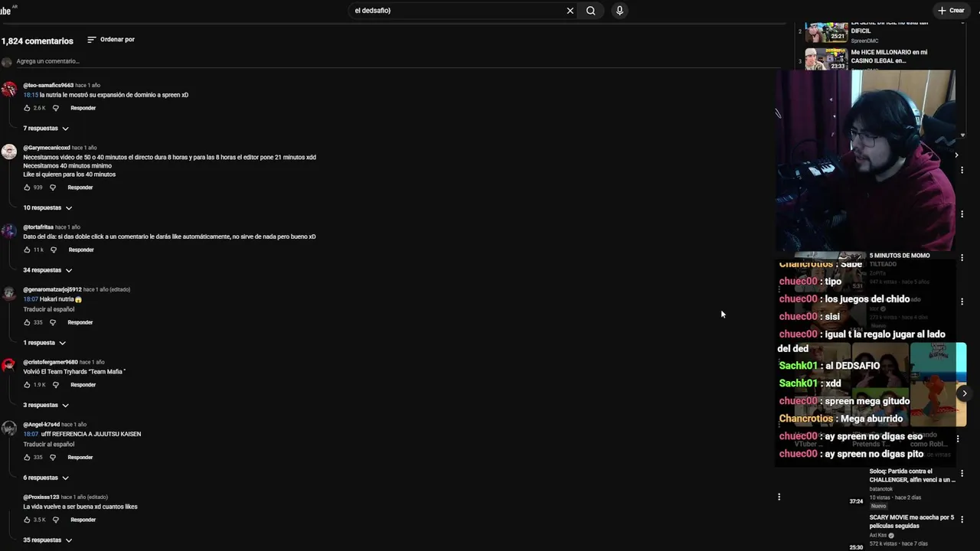Dislike the comment by @teo-samafics9663
Image resolution: width=980 pixels, height=551 pixels.
click(x=55, y=108)
